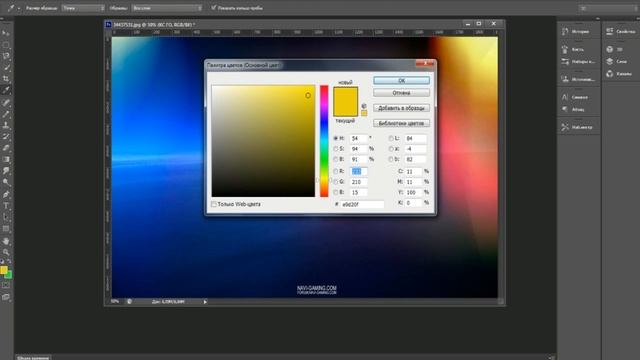Select the Move tool
The width and height of the screenshot is (640, 360).
pyautogui.click(x=6, y=33)
